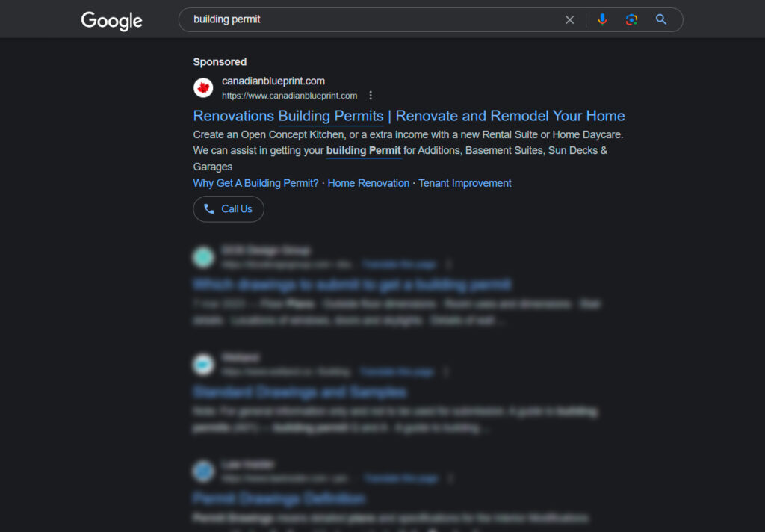Submit search with the magnifying glass icon
The width and height of the screenshot is (765, 532).
click(x=661, y=19)
